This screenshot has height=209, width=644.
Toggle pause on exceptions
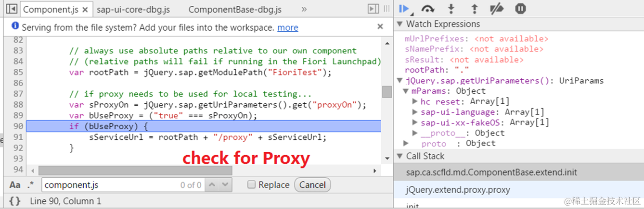[x=520, y=9]
